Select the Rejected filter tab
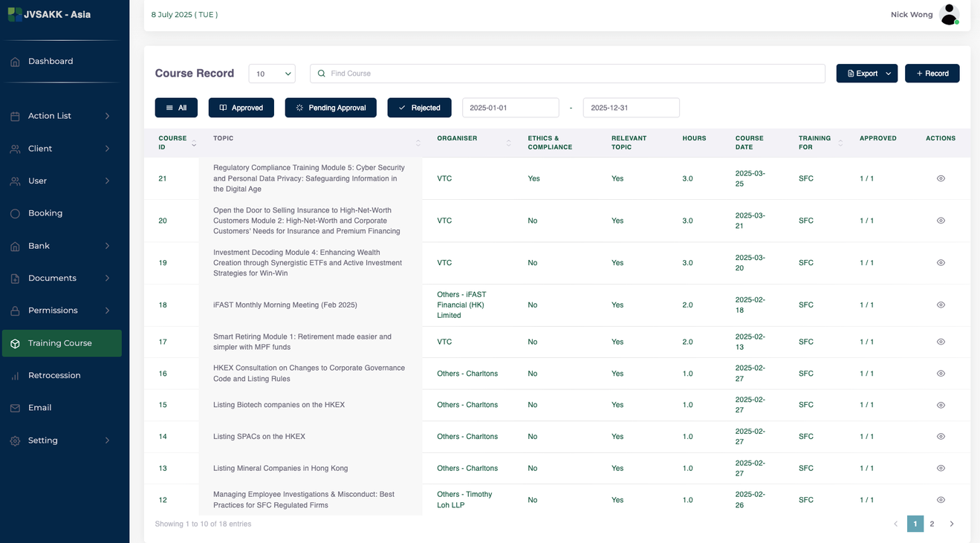980x543 pixels. 419,108
